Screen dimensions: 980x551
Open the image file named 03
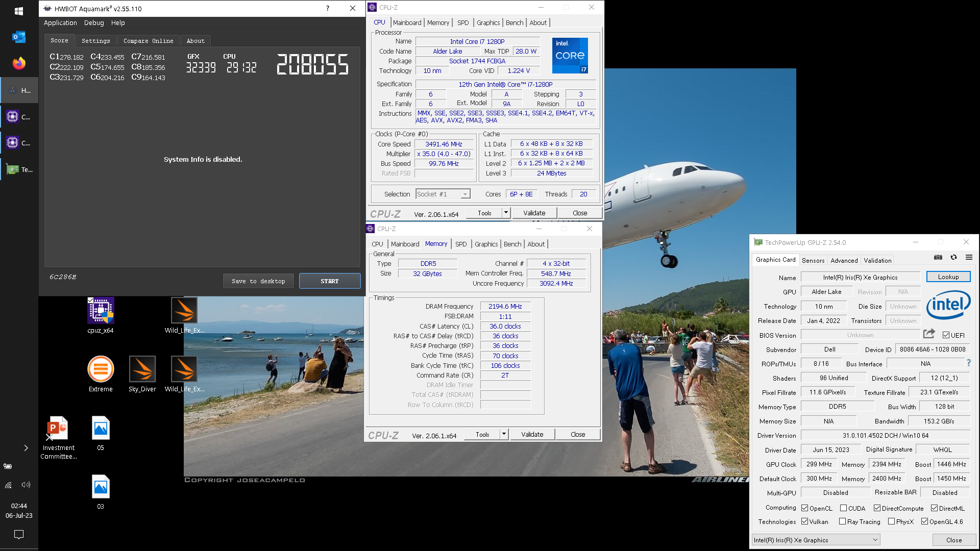point(101,492)
